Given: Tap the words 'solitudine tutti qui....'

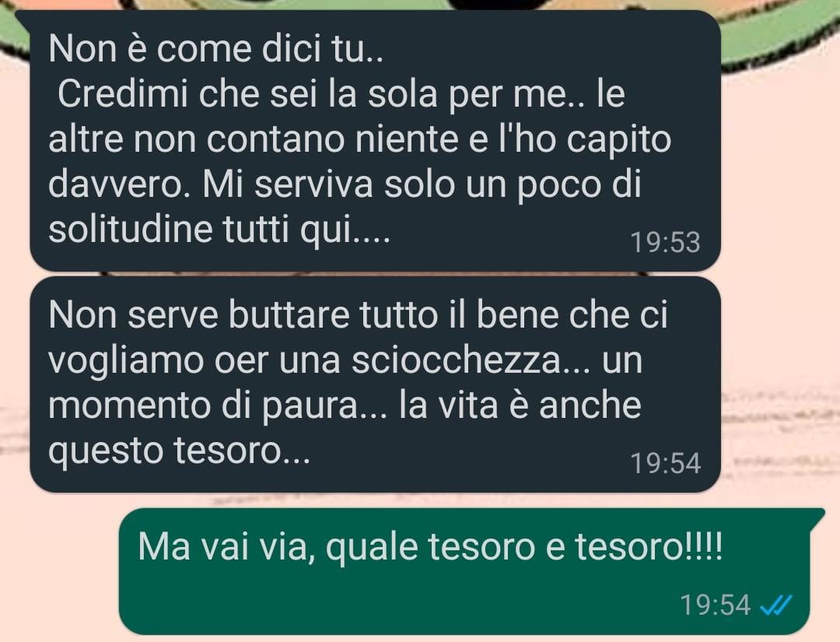Looking at the screenshot, I should [219, 230].
